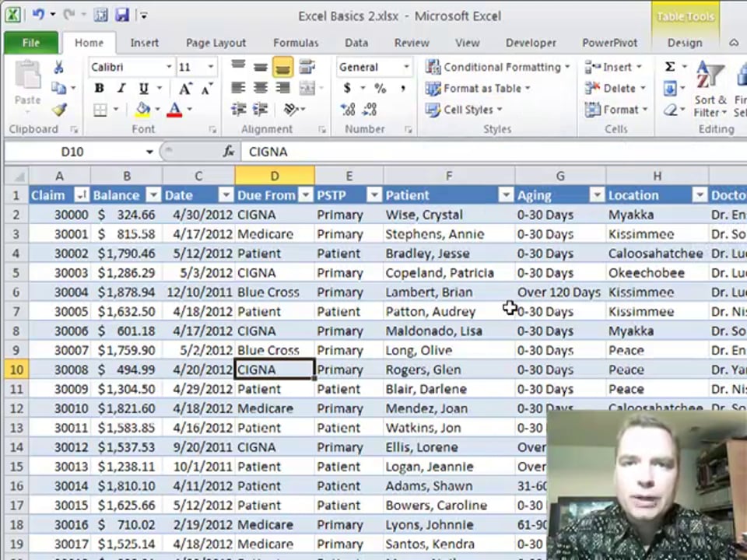This screenshot has width=747, height=560.
Task: Switch to the Insert tab
Action: pyautogui.click(x=145, y=43)
